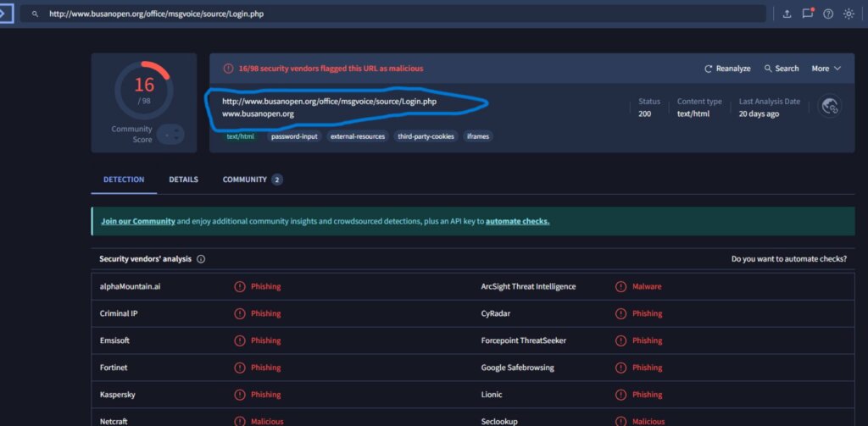The image size is (868, 426).
Task: Click the VirusTotal logo icon
Action: 5,14
